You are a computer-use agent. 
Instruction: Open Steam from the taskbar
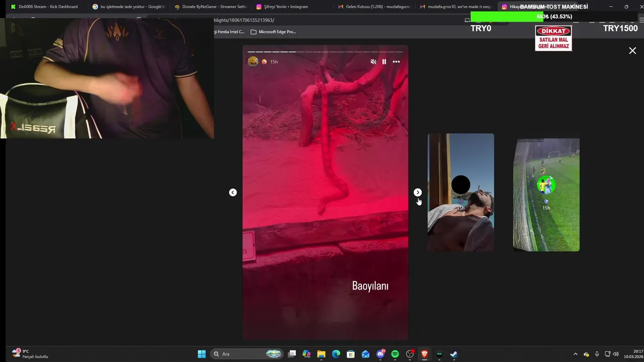[454, 354]
